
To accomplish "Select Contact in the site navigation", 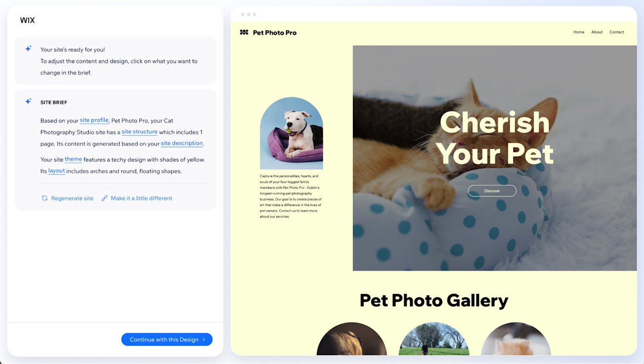I will tap(617, 32).
